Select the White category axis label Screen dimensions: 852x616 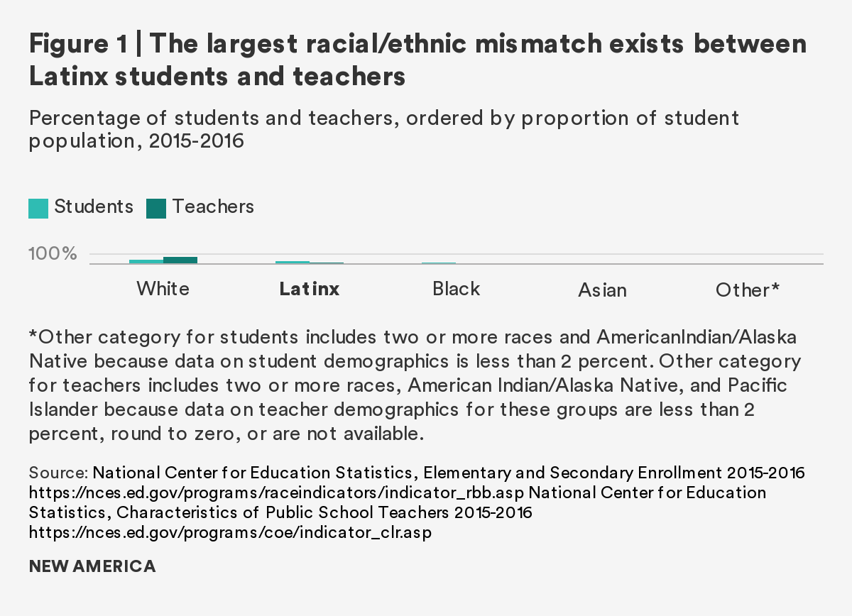[x=163, y=289]
